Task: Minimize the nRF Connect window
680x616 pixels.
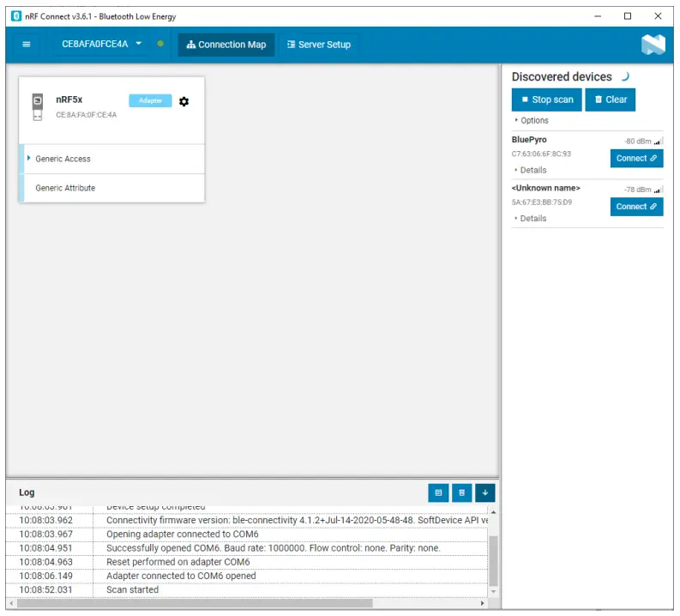Action: (x=598, y=16)
